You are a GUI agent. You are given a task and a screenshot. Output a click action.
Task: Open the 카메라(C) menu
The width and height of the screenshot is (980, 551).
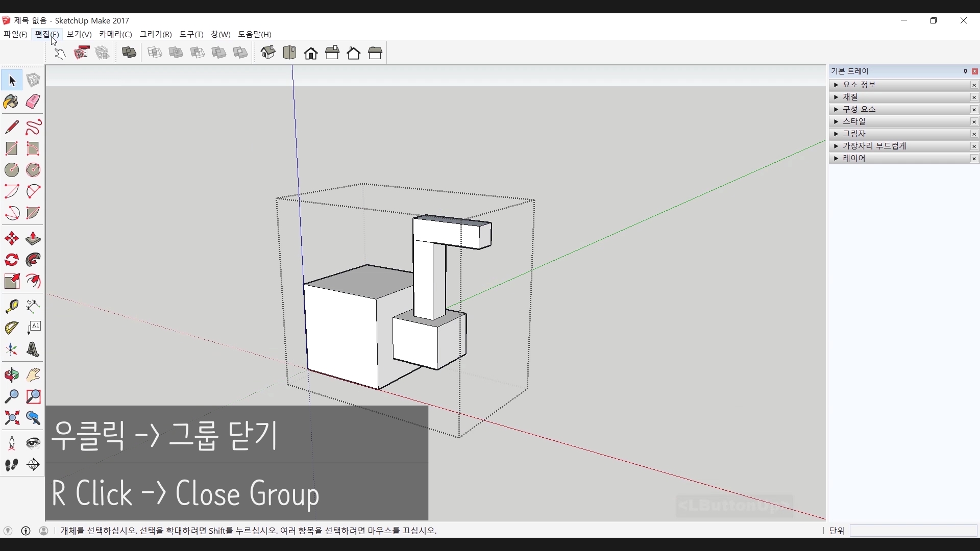pos(115,34)
